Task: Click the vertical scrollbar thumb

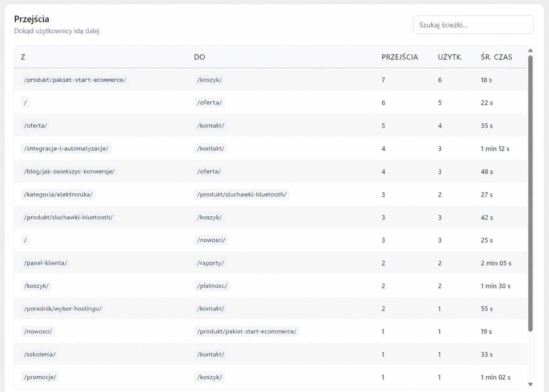Action: click(530, 193)
